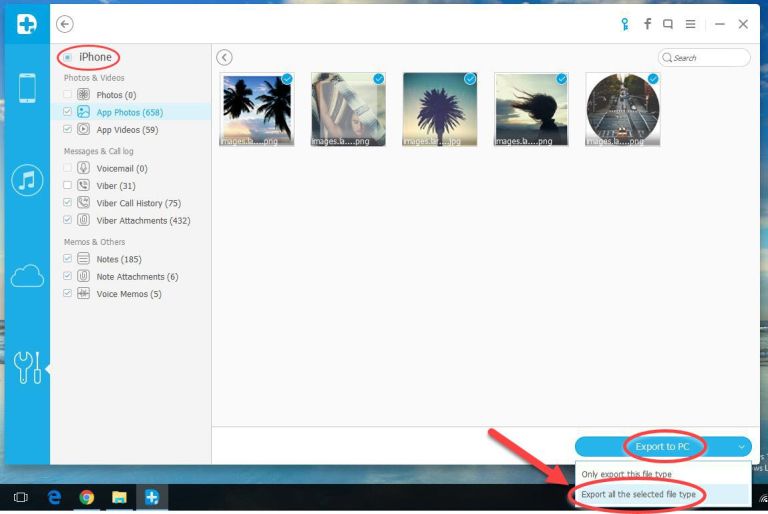Image resolution: width=768 pixels, height=514 pixels.
Task: Uncheck Viber Call History (75) checkbox
Action: 68,202
